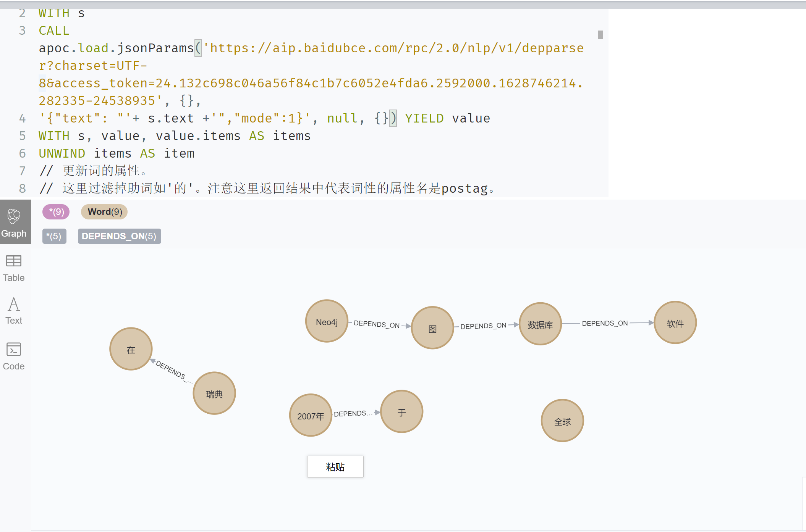Select the 软件 node
The height and width of the screenshot is (532, 806).
point(675,322)
